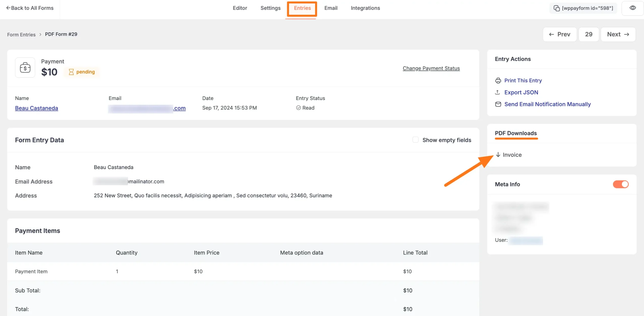Click the entry number 29 field

(x=588, y=34)
